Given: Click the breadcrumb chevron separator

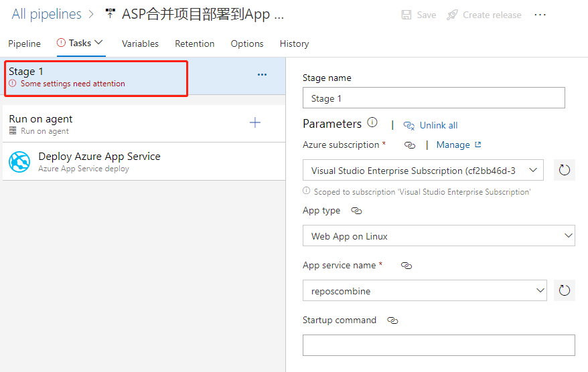Looking at the screenshot, I should (x=91, y=15).
